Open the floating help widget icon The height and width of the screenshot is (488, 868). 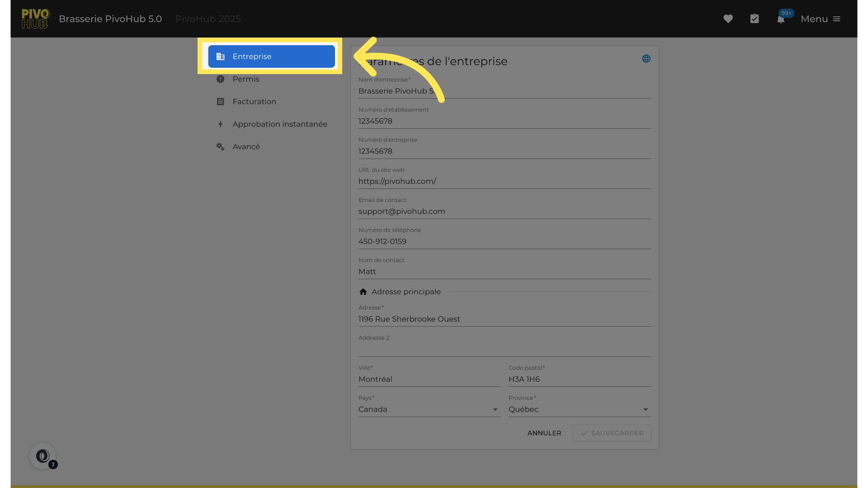(43, 456)
